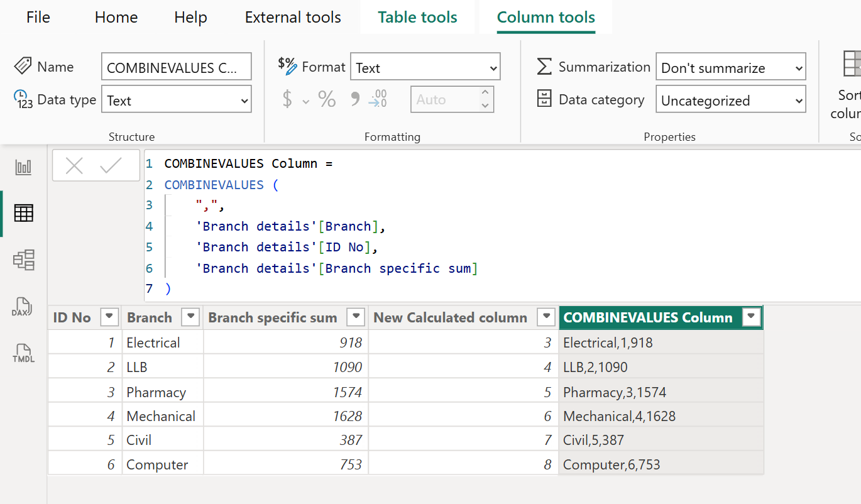Open Model view from the left sidebar
This screenshot has height=504, width=861.
[23, 260]
